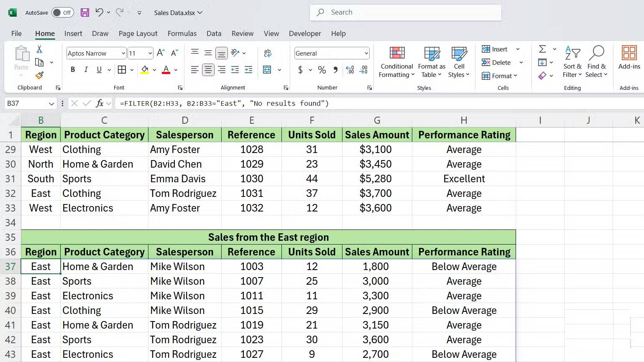Click the Format Painter icon

tap(39, 76)
